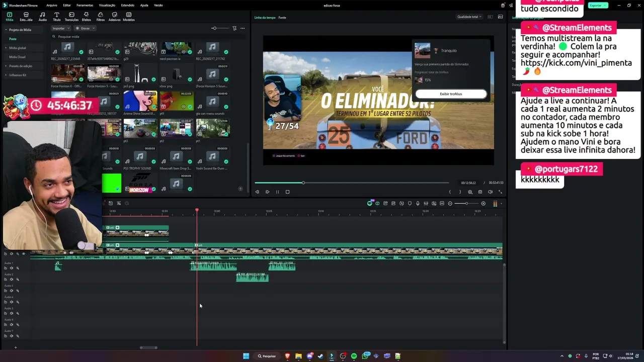Open the AI copilot icon on timeline toolbar

click(x=370, y=203)
